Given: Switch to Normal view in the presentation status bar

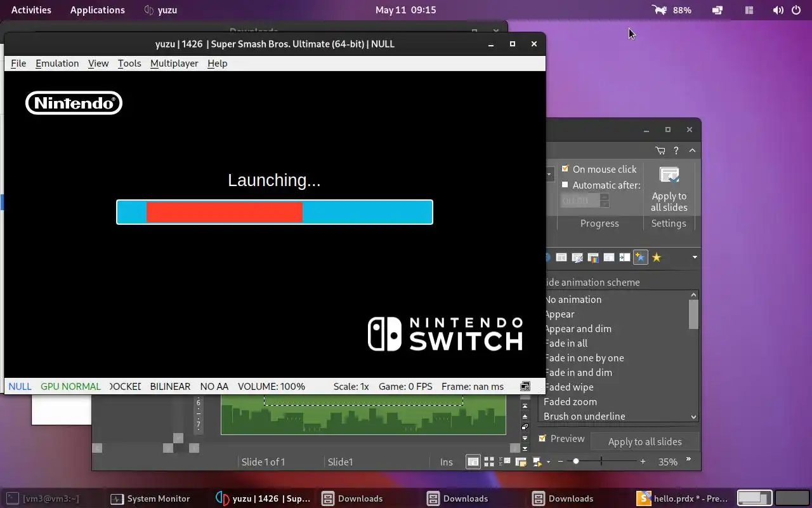Looking at the screenshot, I should (x=473, y=462).
